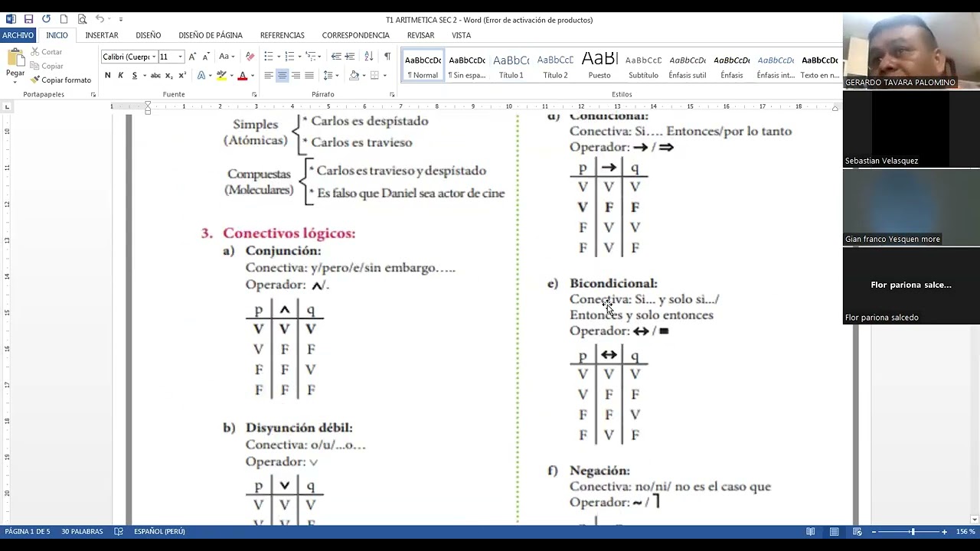Open the ARCHIVO file tab

(18, 35)
